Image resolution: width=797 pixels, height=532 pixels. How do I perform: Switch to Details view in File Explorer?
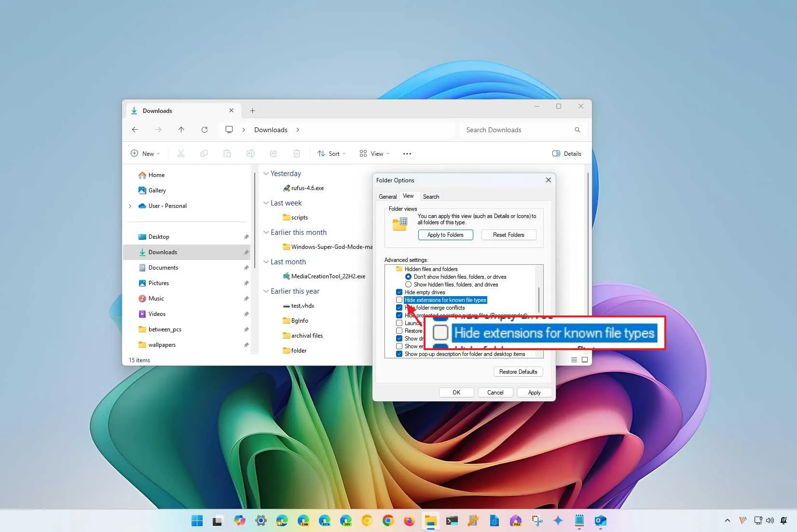point(567,153)
